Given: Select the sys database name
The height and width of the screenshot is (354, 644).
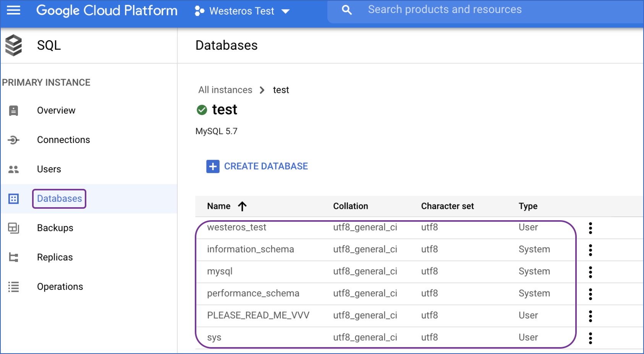Looking at the screenshot, I should (x=214, y=338).
